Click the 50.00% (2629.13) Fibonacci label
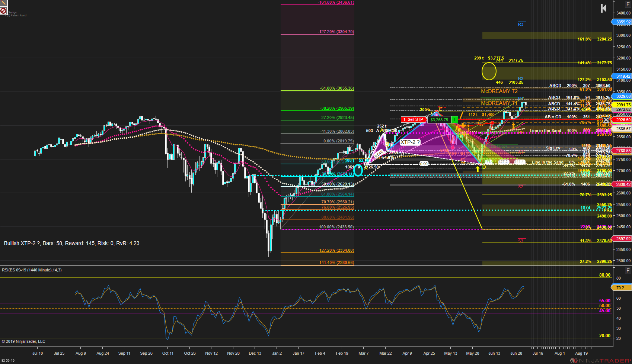Screen dimensions: 632x364 338,184
